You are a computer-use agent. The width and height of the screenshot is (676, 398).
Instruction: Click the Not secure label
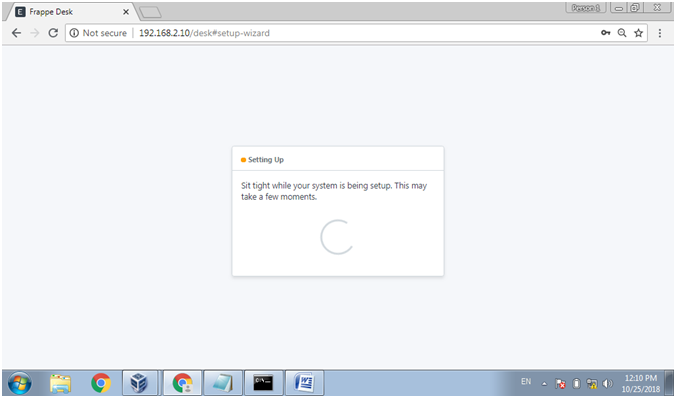coord(105,33)
